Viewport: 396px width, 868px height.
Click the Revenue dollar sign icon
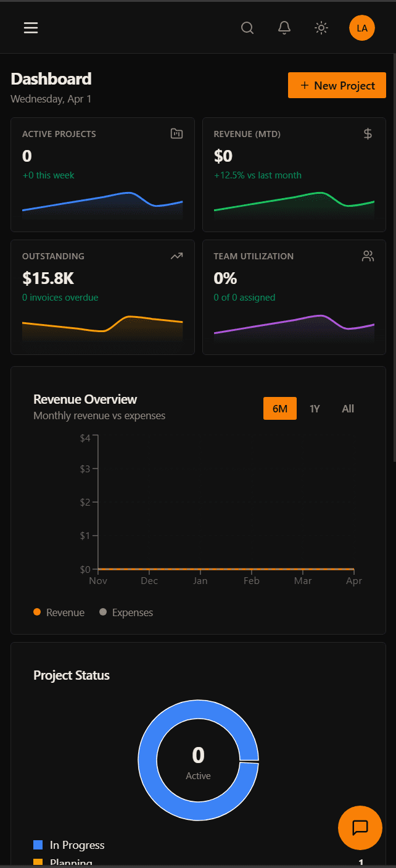click(x=368, y=133)
